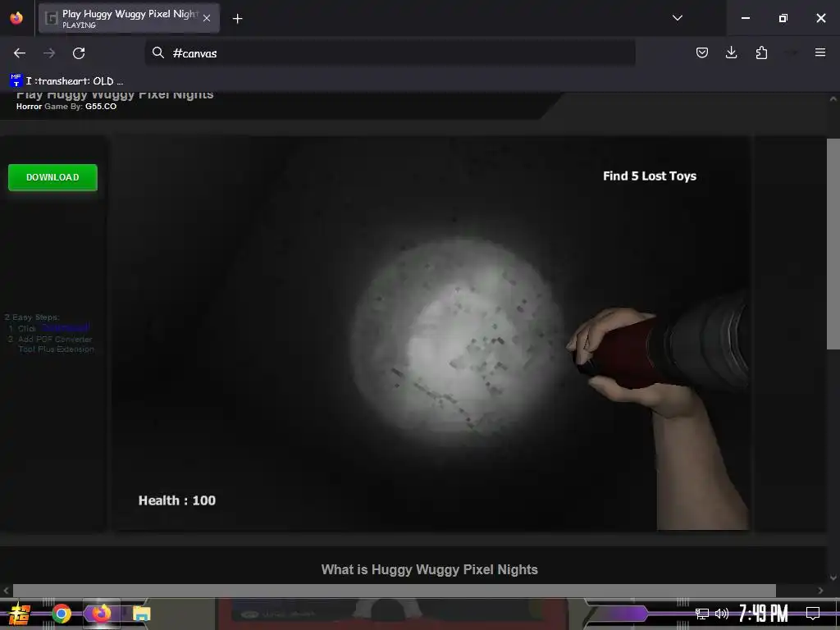
Task: Click the horizontal scrollbar left arrow
Action: coord(6,591)
